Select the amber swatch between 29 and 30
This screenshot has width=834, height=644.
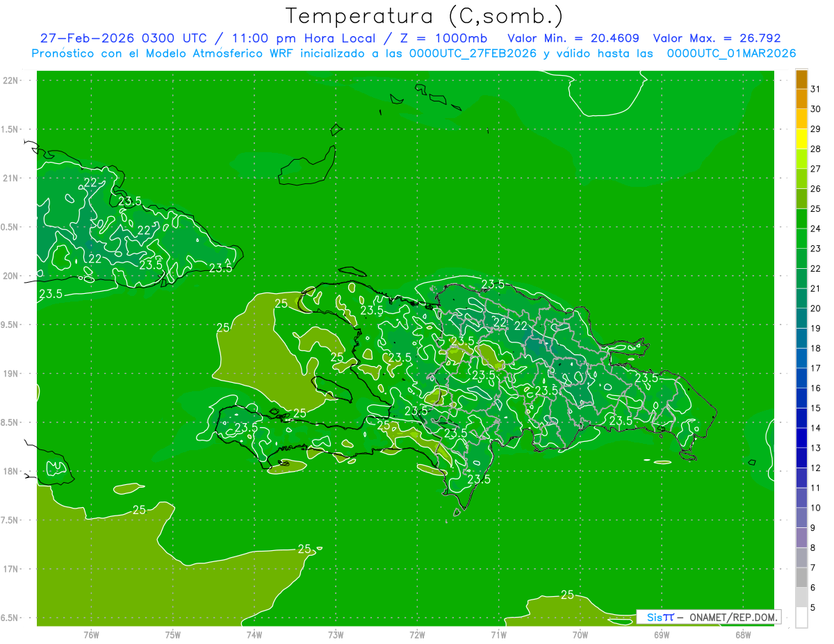click(x=801, y=119)
